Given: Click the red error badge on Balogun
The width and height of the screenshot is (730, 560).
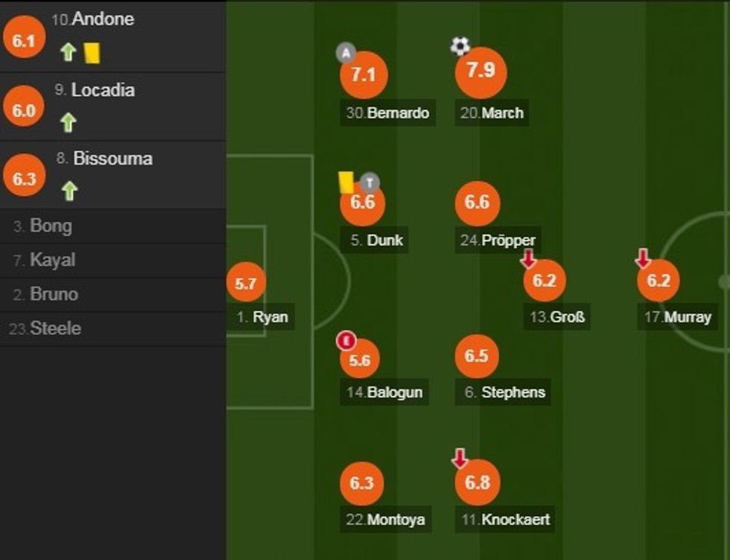Looking at the screenshot, I should click(345, 341).
